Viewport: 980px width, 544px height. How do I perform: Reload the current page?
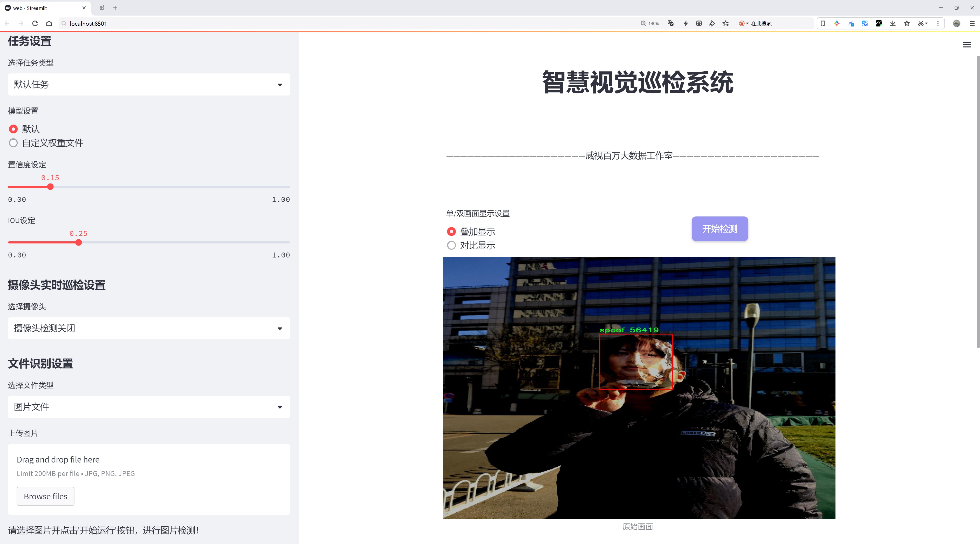click(x=35, y=23)
